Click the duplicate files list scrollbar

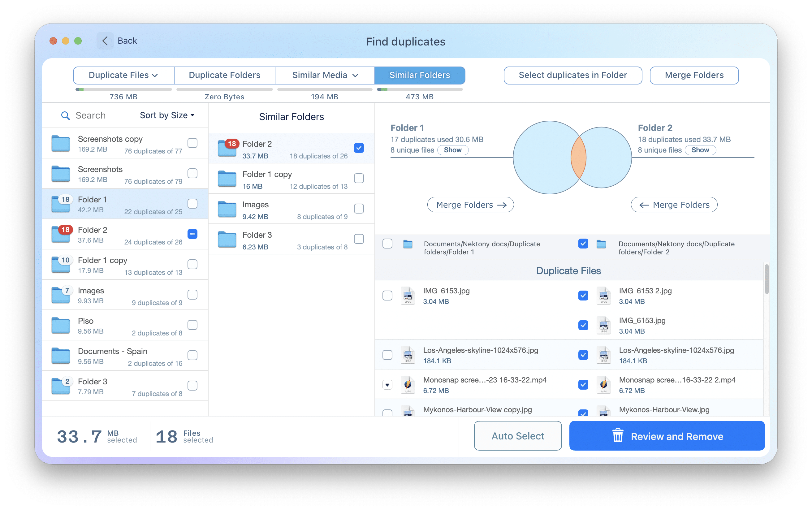tap(766, 279)
